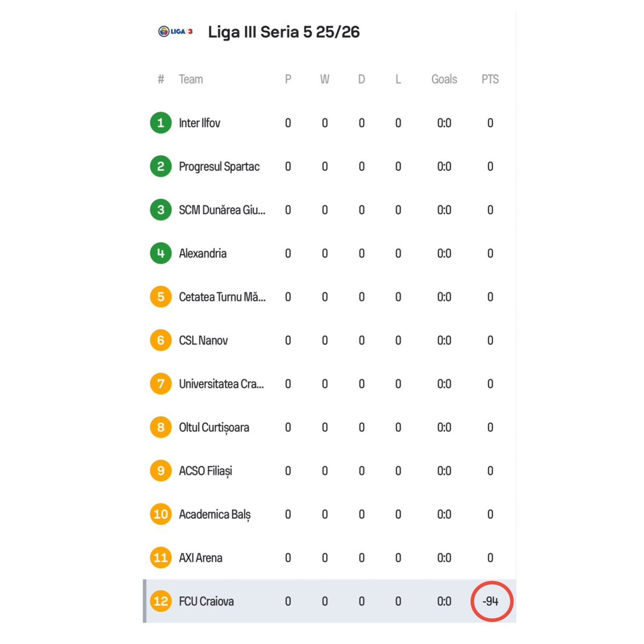Open the Progresul Spartac team page
The height and width of the screenshot is (644, 644).
(219, 166)
